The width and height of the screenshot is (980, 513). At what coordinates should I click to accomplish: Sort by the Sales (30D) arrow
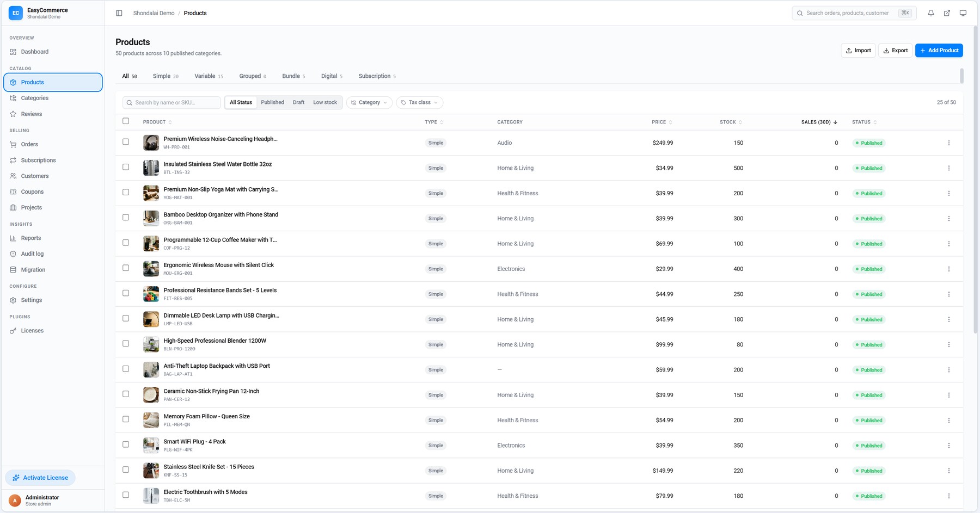coord(835,122)
